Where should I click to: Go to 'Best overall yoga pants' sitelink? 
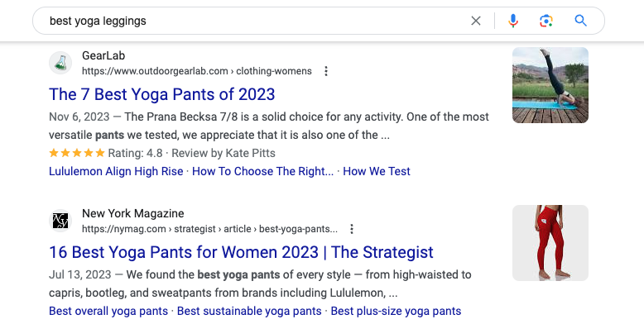tap(108, 312)
